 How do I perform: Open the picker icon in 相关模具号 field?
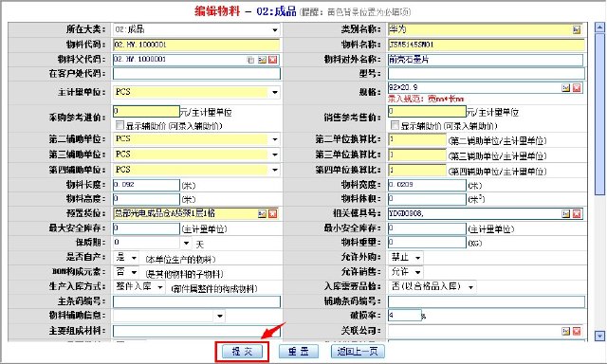(566, 213)
